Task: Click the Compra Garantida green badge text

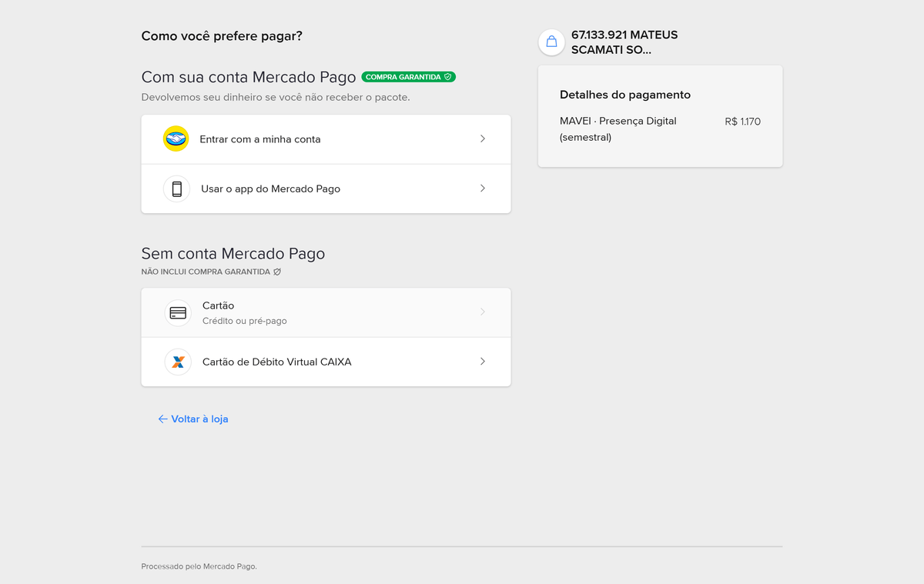Action: (x=403, y=77)
